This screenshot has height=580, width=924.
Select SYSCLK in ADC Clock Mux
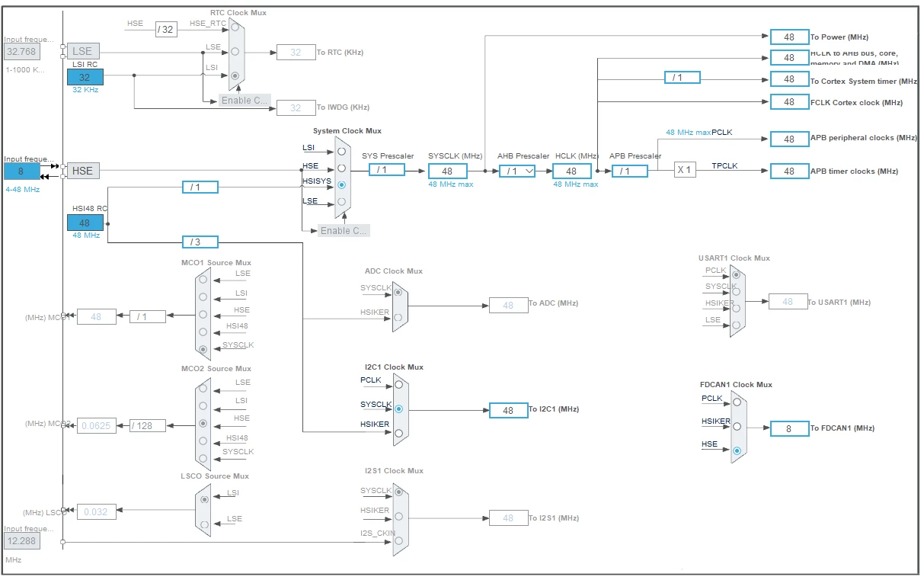398,291
